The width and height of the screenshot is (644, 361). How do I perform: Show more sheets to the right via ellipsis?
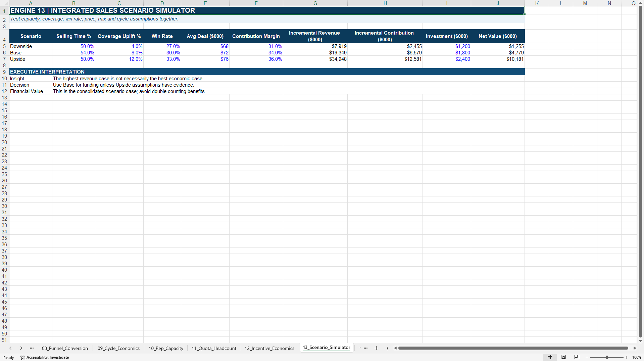(x=365, y=348)
